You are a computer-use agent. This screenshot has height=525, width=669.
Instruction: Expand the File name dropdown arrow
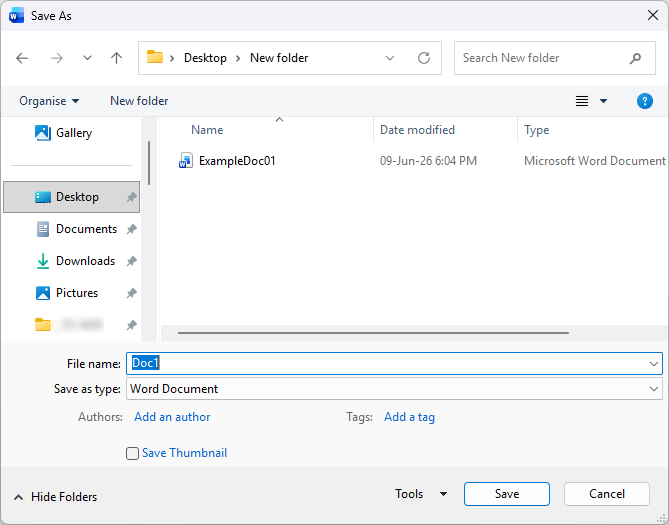point(654,364)
